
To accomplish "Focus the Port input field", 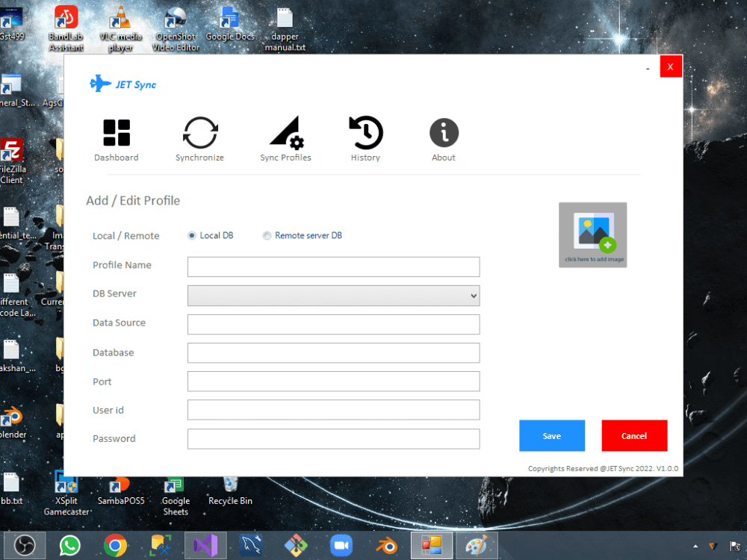I will [333, 382].
